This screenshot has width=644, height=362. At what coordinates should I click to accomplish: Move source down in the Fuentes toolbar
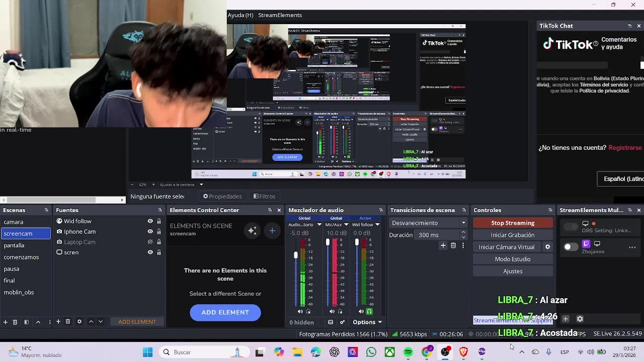pos(101,322)
